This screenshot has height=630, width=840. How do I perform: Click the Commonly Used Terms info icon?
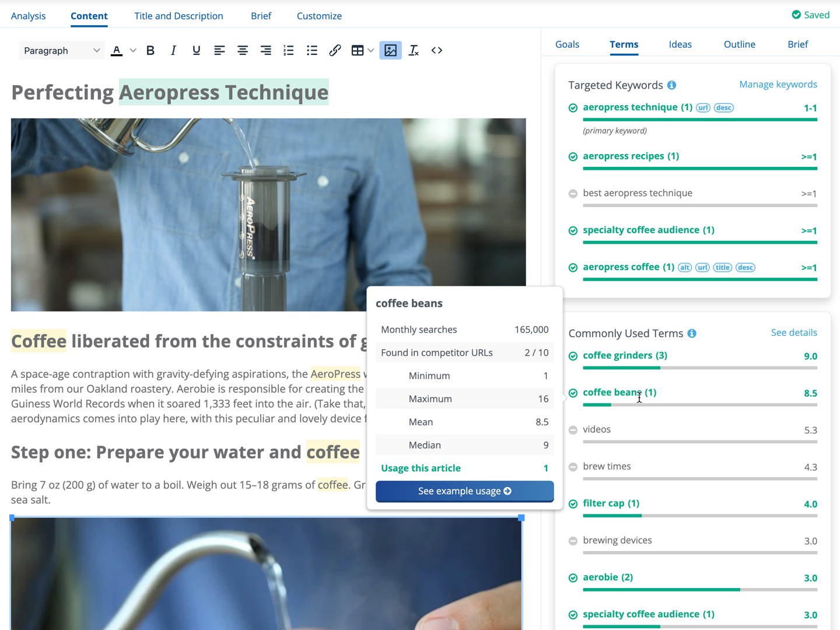[692, 333]
